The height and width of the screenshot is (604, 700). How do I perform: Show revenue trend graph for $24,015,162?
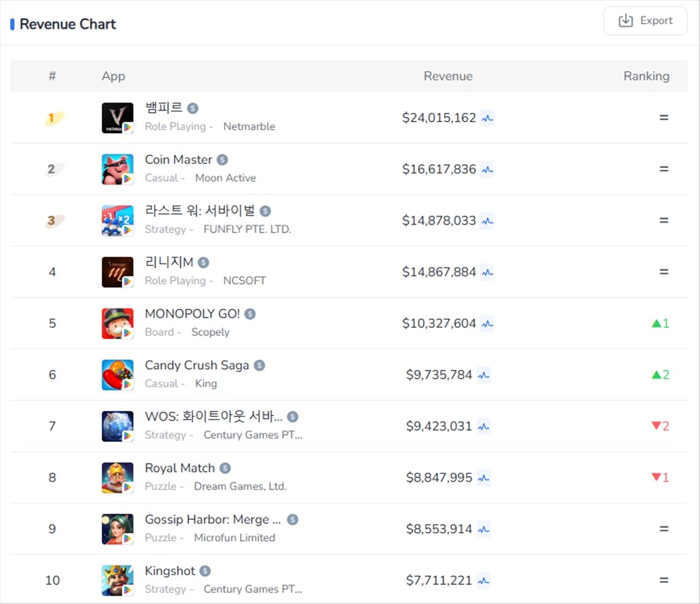(487, 118)
